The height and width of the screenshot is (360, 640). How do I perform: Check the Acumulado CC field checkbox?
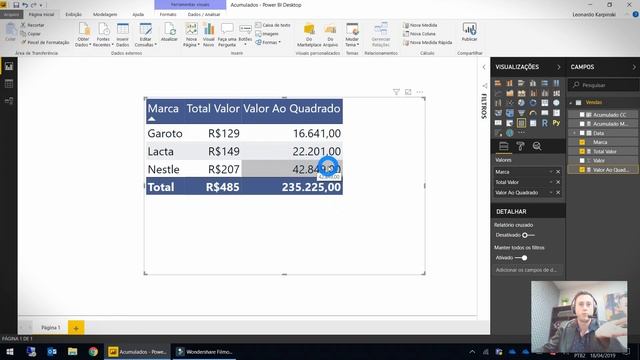[x=582, y=115]
